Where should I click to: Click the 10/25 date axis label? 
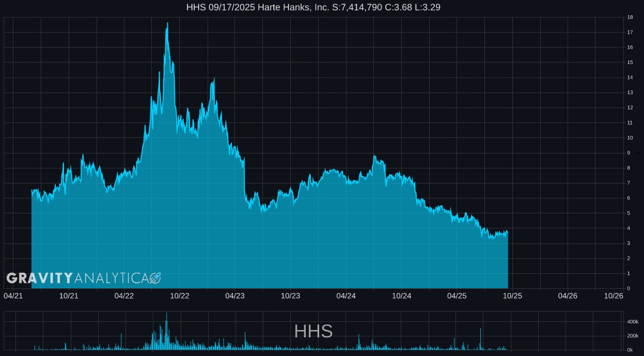513,296
